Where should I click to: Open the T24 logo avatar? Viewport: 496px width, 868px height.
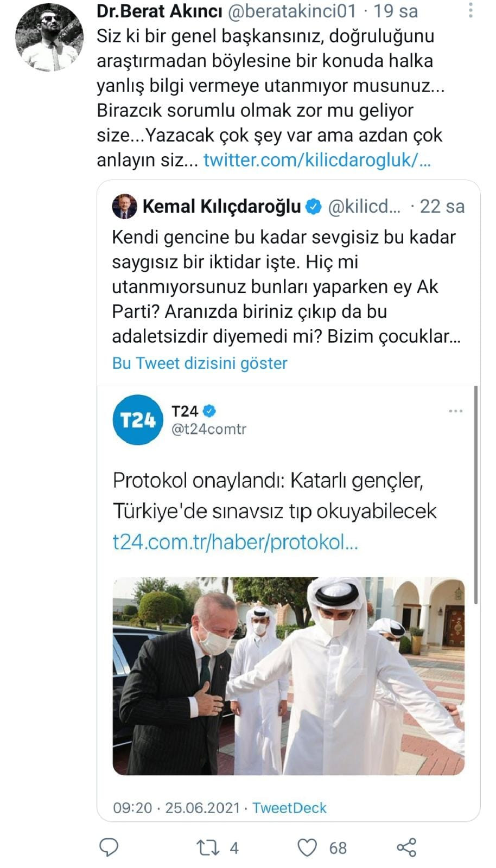[138, 420]
